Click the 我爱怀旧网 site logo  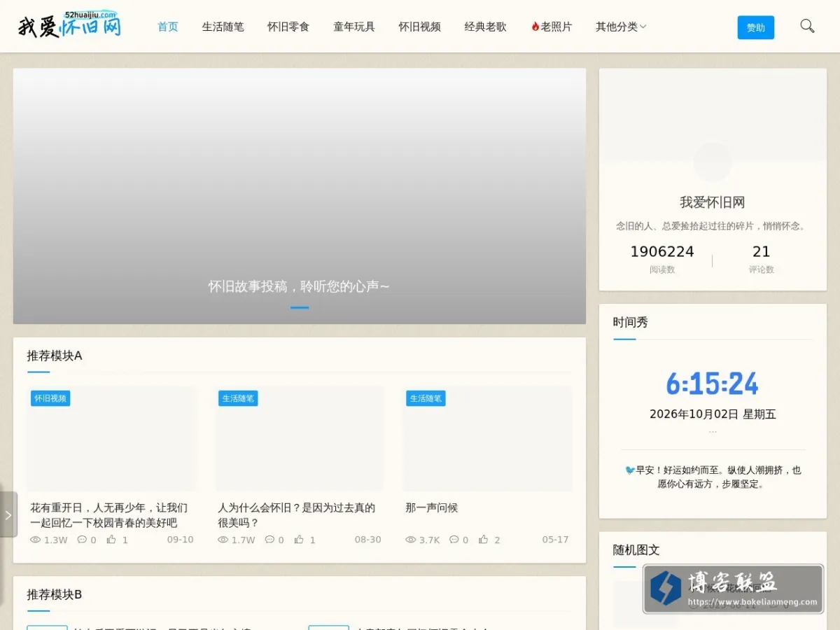[x=69, y=24]
